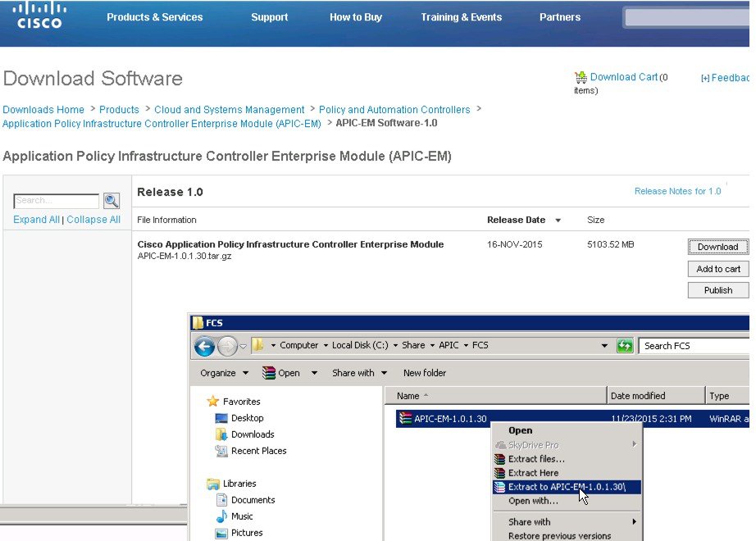756x541 pixels.
Task: Click the Cisco logo
Action: coord(39,16)
